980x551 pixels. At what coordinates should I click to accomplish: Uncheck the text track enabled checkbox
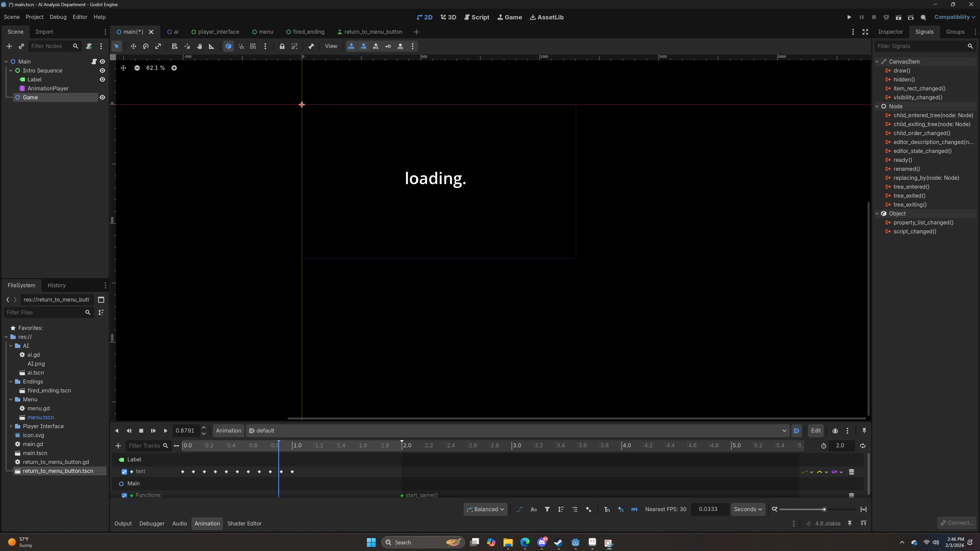tap(124, 472)
